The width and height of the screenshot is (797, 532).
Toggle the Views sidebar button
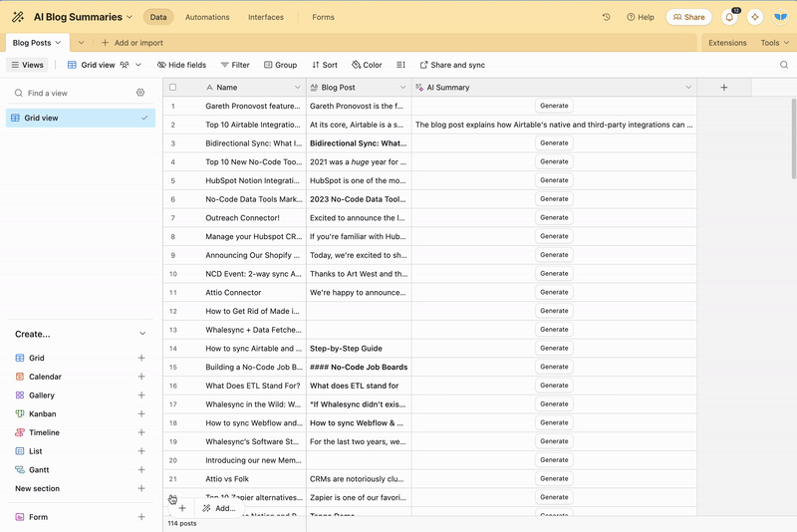click(27, 65)
